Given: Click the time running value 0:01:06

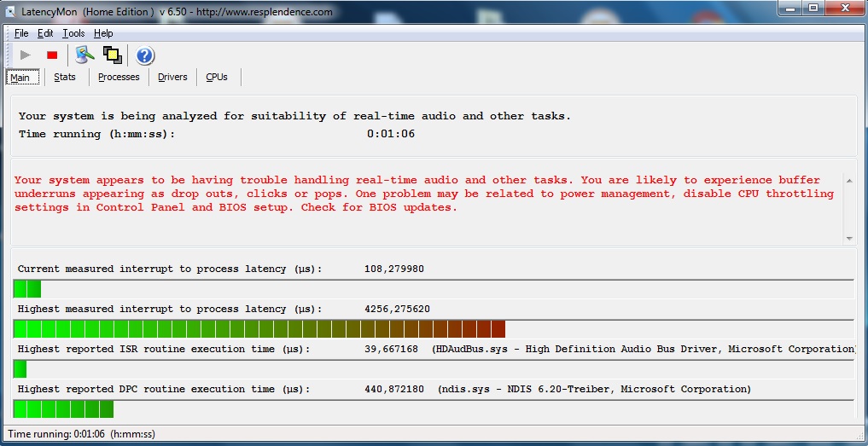Looking at the screenshot, I should coord(391,134).
